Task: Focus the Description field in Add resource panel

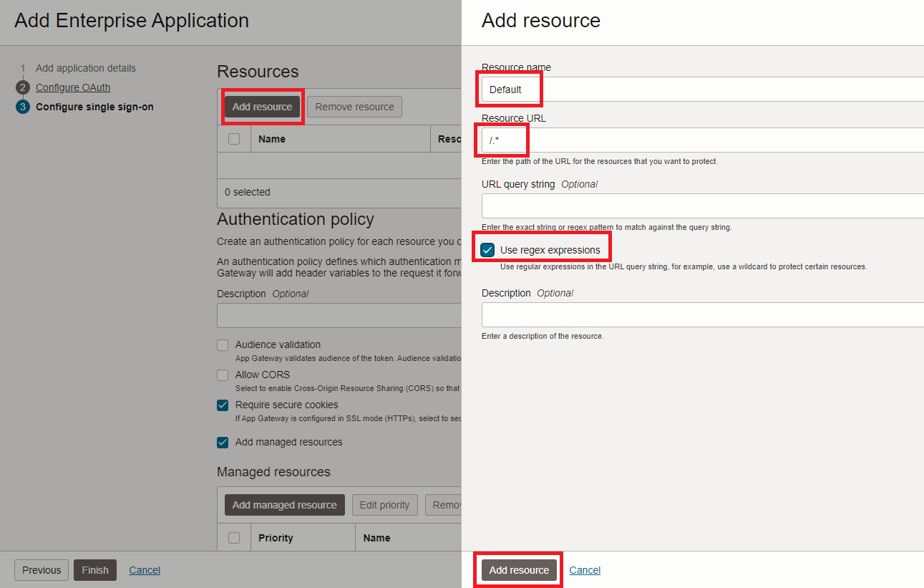Action: pos(703,314)
